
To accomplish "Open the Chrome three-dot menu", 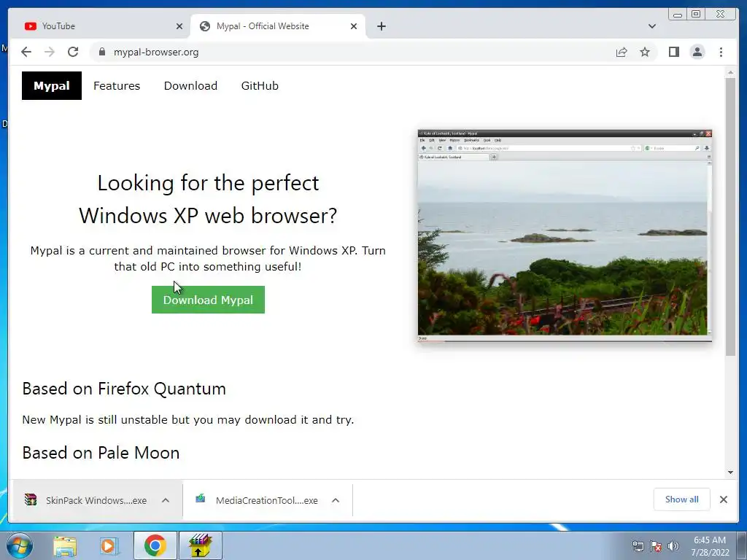I will coord(721,52).
